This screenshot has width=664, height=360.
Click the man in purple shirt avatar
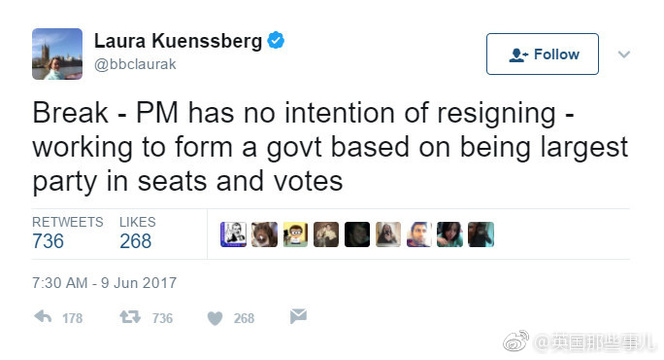(419, 234)
